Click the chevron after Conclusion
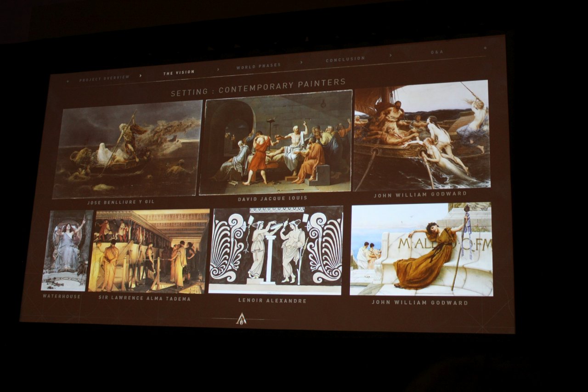 pos(390,55)
